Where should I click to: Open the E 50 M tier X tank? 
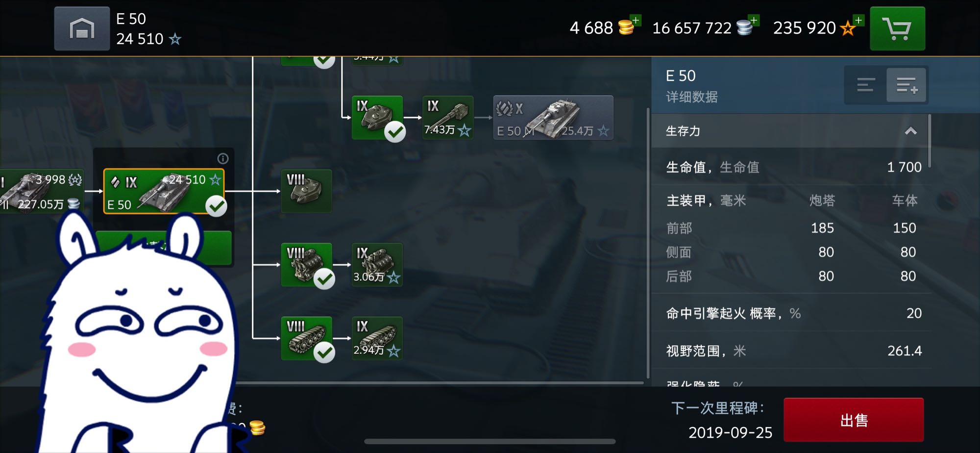pyautogui.click(x=553, y=118)
